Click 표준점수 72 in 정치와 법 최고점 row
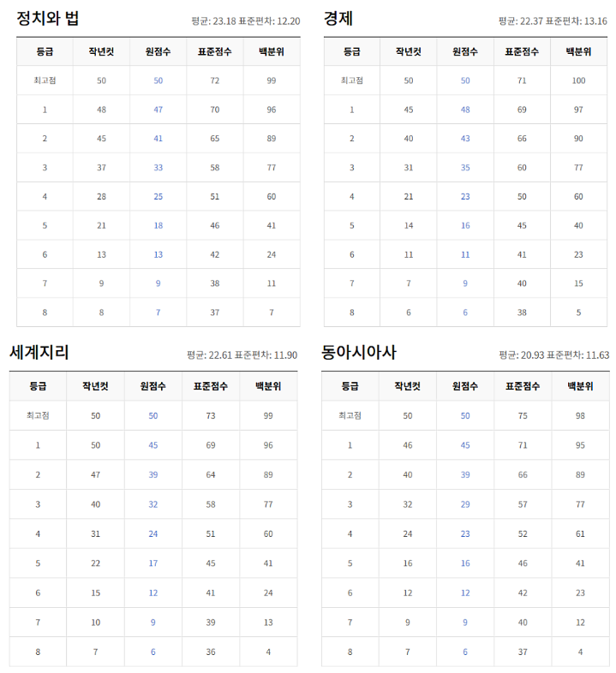 (215, 80)
